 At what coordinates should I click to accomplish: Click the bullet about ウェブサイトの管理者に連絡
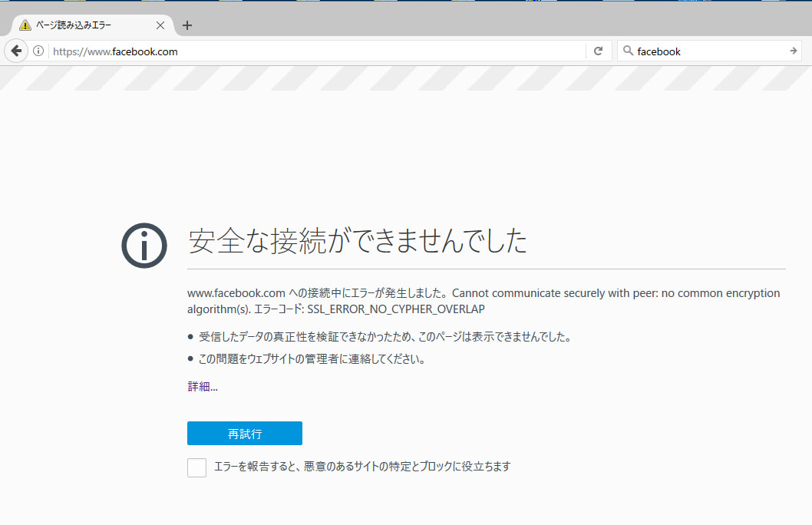(x=312, y=358)
